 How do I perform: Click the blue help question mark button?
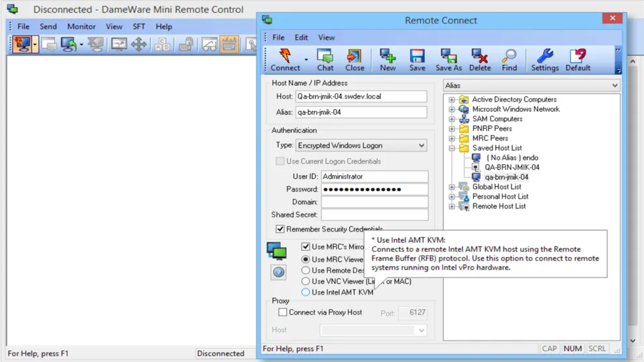pos(279,272)
